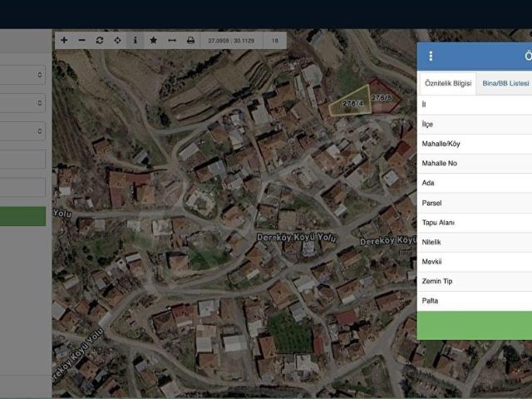Click the star favorites icon
Viewport: 532px width, 399px height.
(x=153, y=41)
